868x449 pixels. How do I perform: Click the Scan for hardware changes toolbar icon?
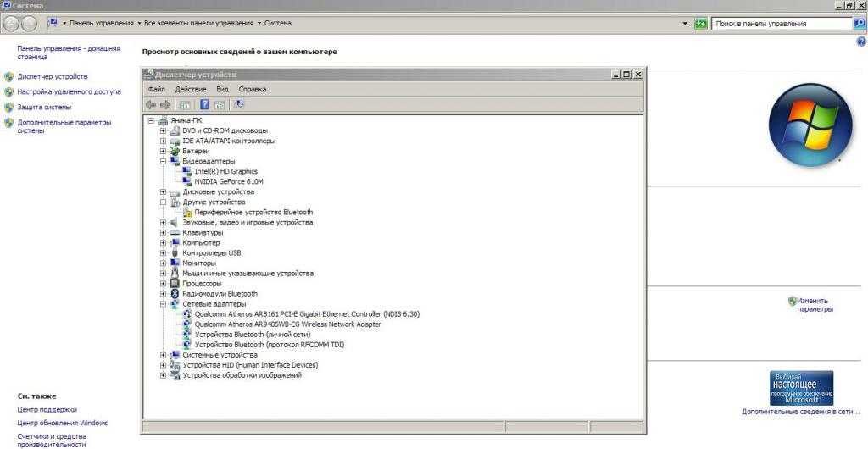tap(239, 105)
